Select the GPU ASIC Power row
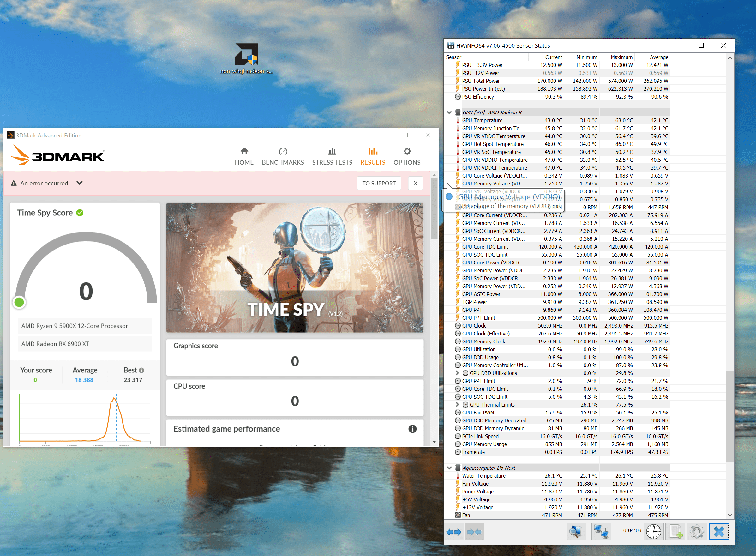This screenshot has height=556, width=756. (x=557, y=294)
